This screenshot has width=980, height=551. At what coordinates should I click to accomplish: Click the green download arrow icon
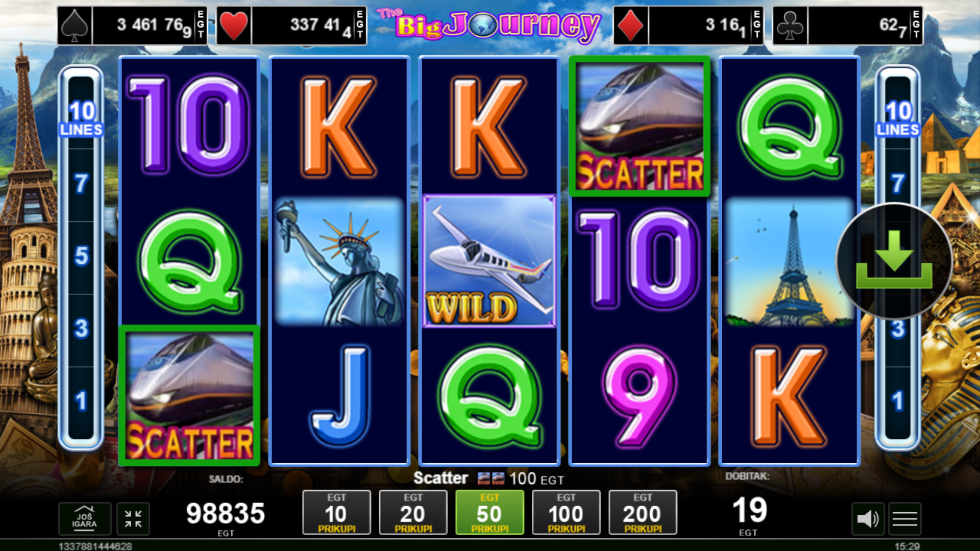894,261
